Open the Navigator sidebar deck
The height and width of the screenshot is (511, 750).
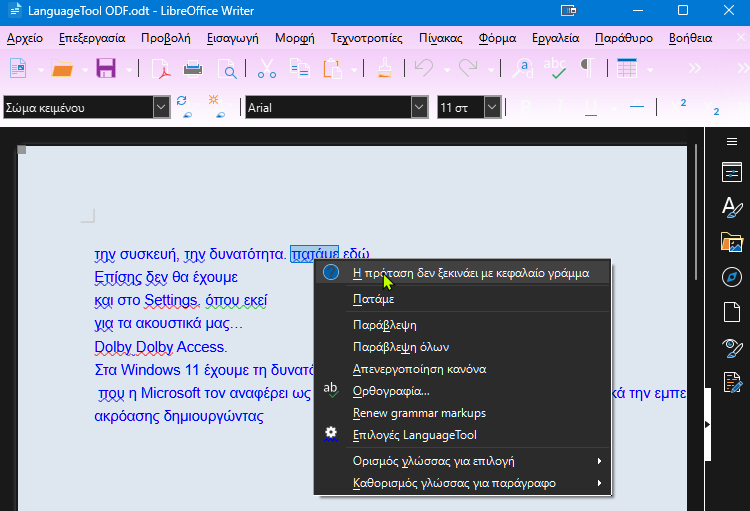pyautogui.click(x=731, y=277)
